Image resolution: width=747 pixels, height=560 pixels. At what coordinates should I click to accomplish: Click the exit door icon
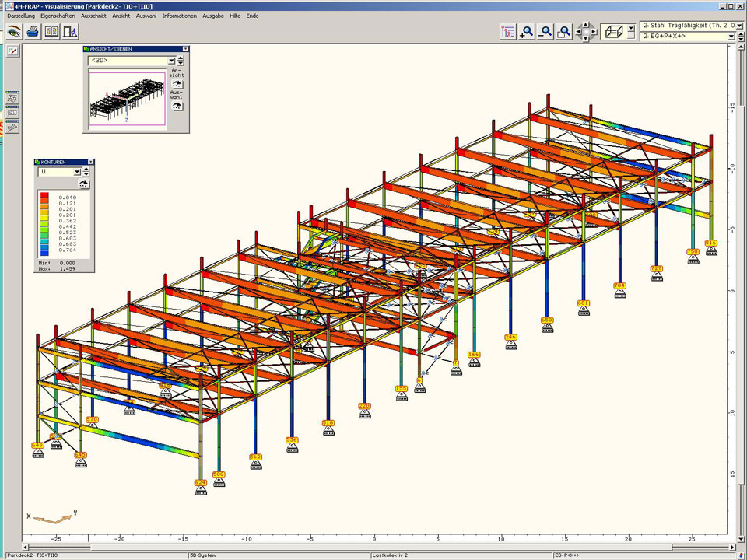tap(70, 32)
